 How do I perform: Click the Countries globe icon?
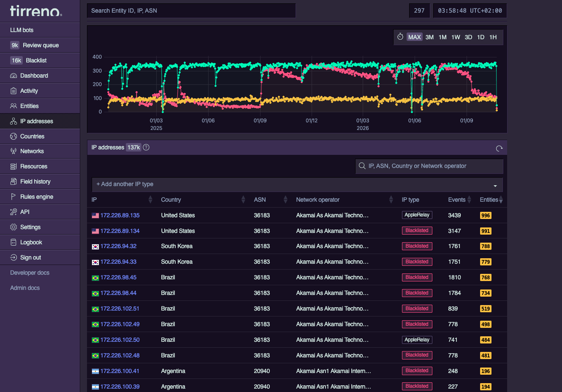[14, 136]
